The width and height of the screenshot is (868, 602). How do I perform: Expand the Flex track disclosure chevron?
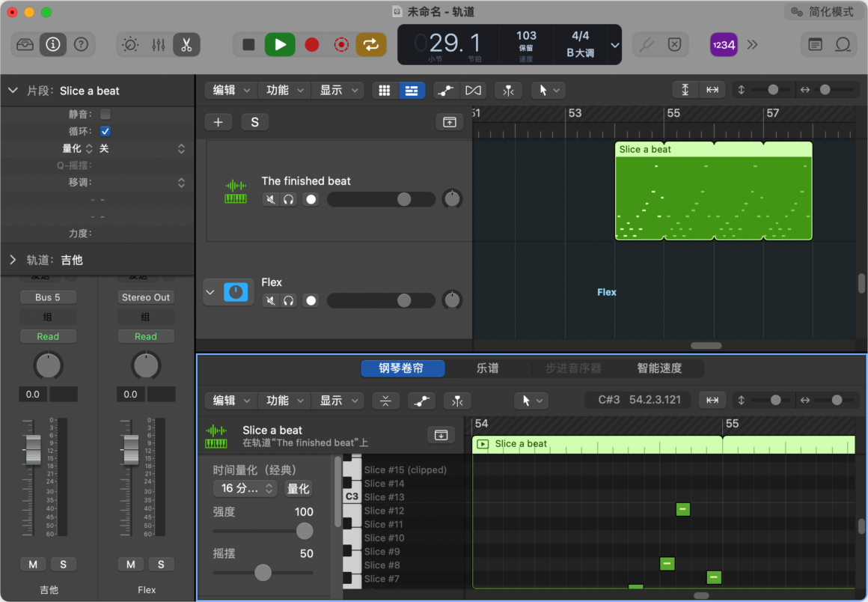point(210,292)
